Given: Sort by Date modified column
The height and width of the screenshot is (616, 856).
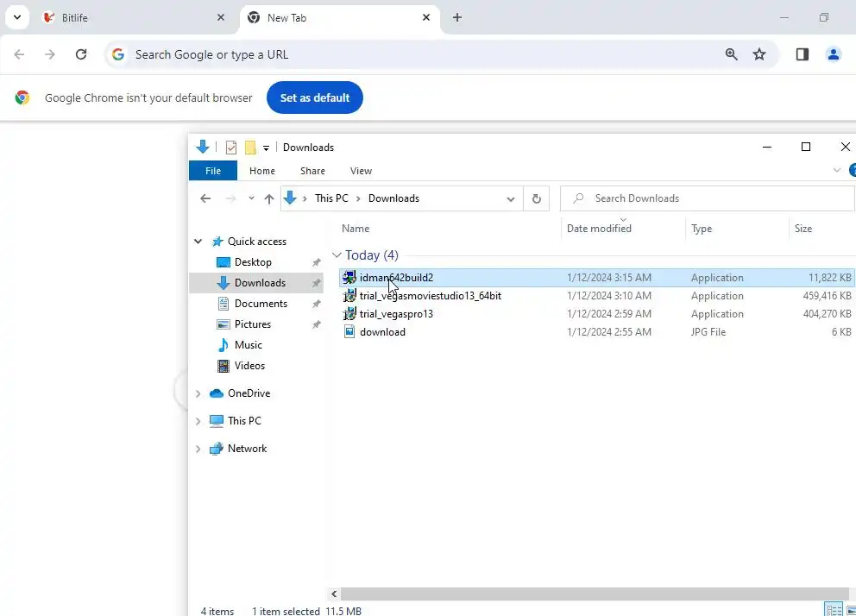Looking at the screenshot, I should 599,229.
